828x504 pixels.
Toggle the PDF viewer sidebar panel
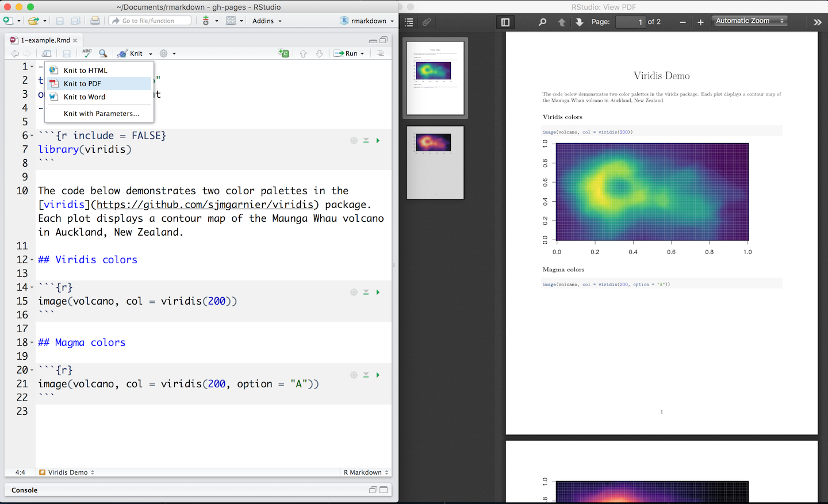click(505, 22)
